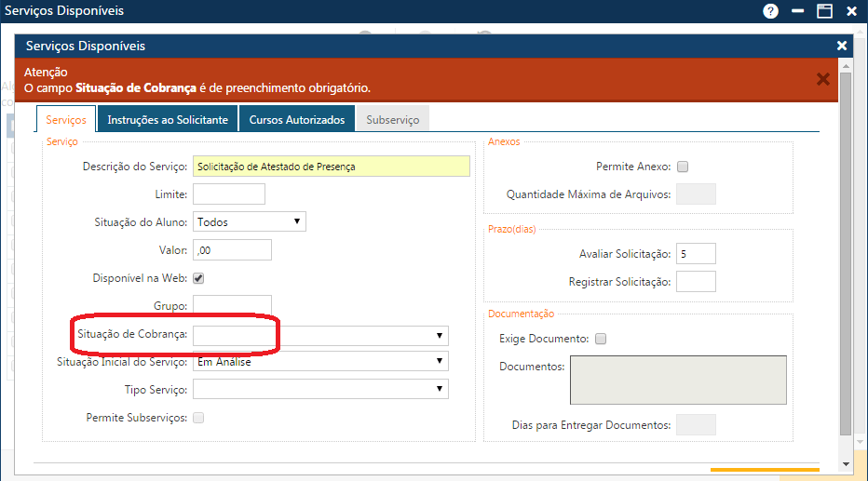
Task: Click the Descrição do Serviço text field
Action: tap(331, 167)
